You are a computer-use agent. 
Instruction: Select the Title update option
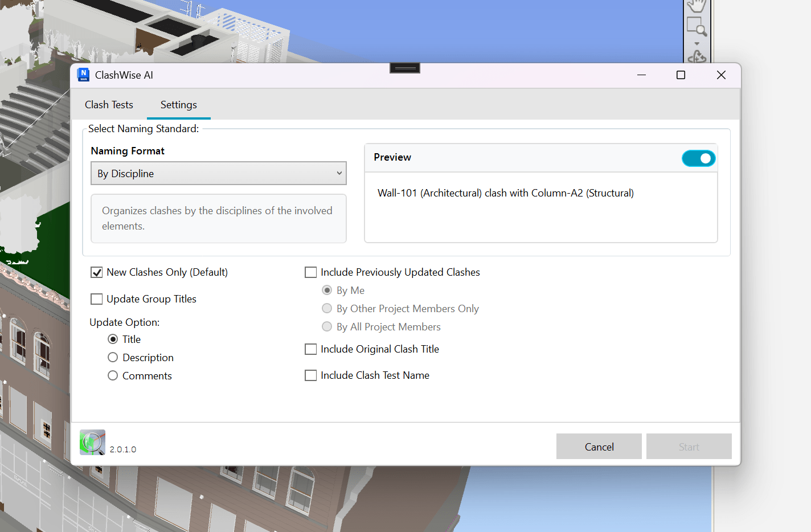[x=113, y=339]
